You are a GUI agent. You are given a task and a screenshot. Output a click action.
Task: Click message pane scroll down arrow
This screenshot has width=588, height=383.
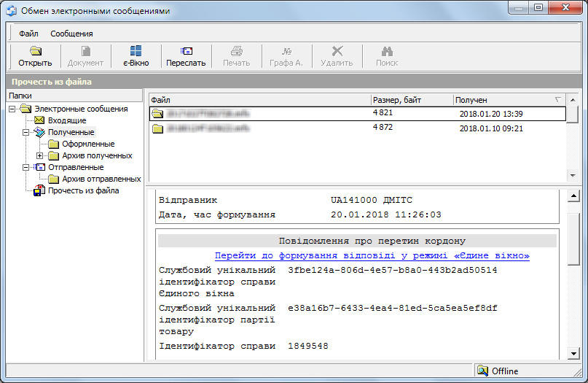573,353
